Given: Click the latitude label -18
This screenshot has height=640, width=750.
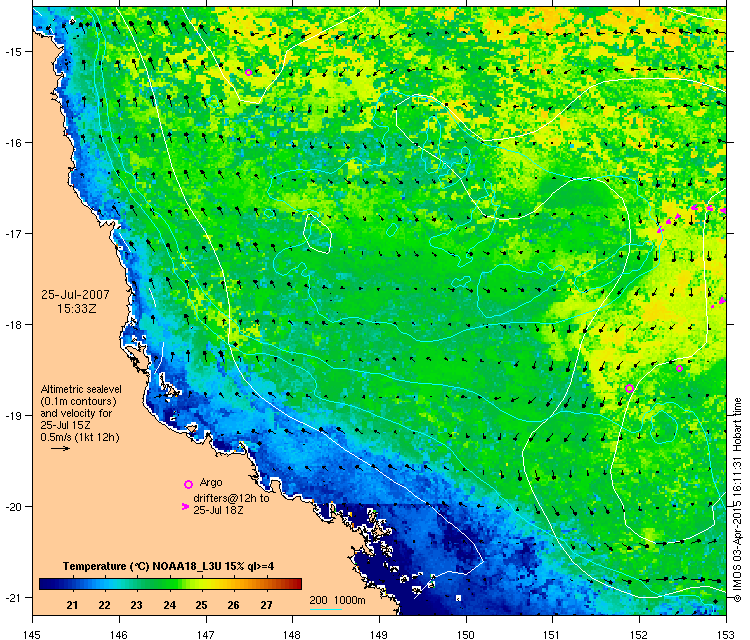Looking at the screenshot, I should pos(12,324).
